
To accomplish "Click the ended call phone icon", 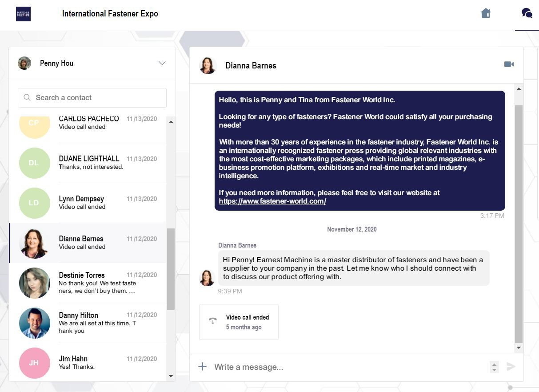I will click(213, 321).
